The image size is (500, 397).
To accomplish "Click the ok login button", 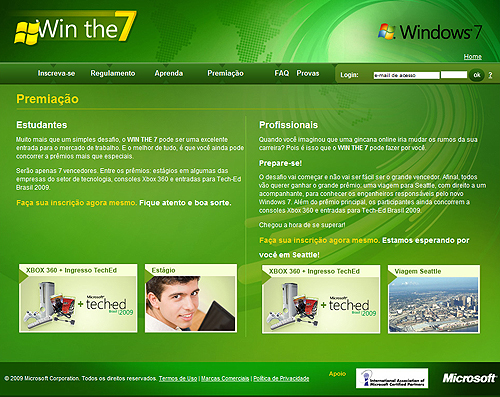I will (x=477, y=75).
